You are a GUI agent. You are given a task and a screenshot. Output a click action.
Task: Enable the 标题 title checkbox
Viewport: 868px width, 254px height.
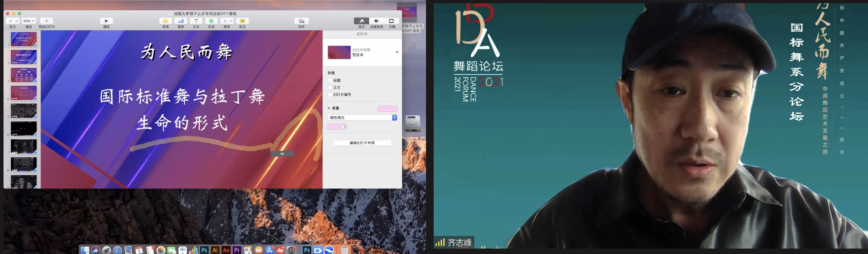pyautogui.click(x=330, y=81)
